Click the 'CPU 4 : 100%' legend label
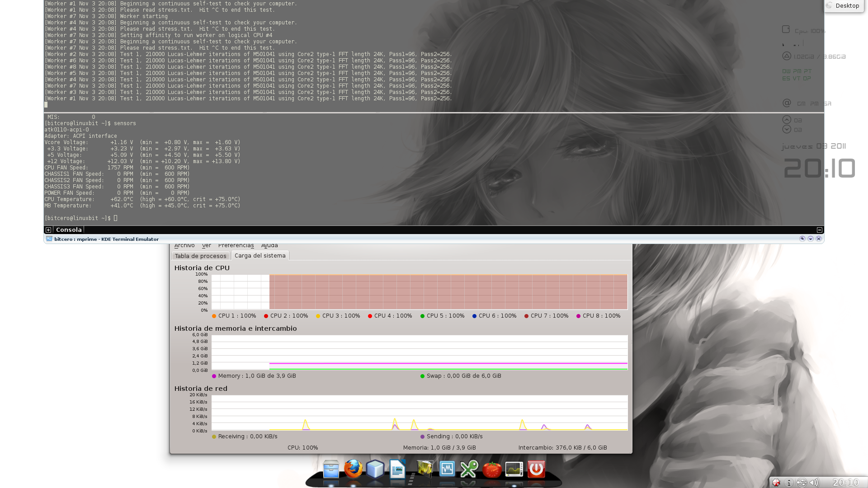 pos(393,316)
